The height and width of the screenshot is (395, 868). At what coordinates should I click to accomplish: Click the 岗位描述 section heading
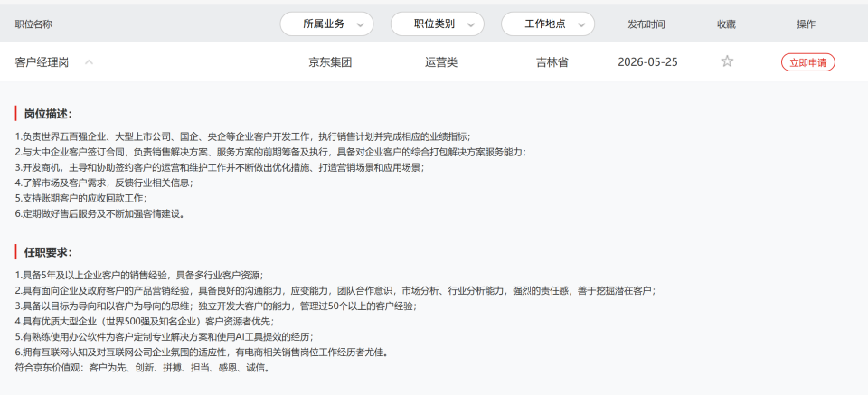[x=48, y=114]
